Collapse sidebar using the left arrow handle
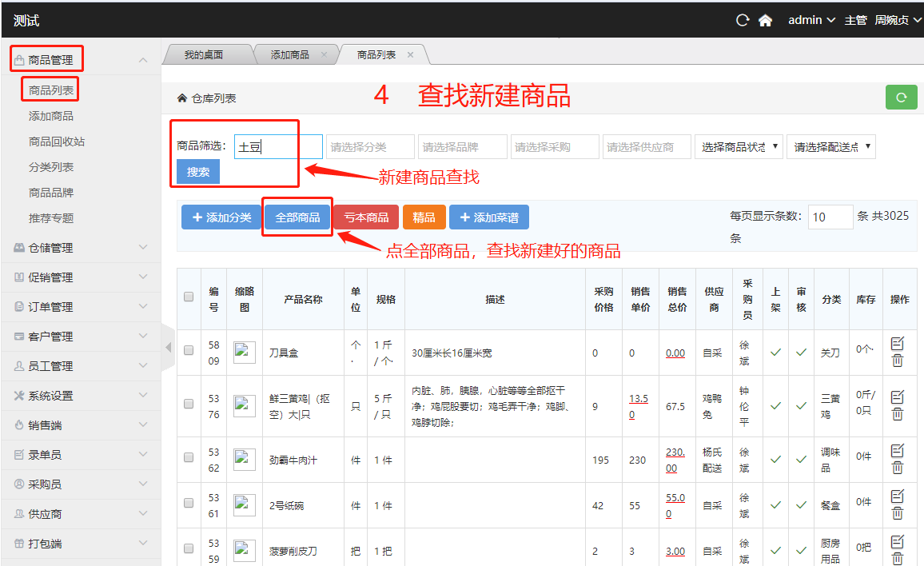The width and height of the screenshot is (924, 566). tap(168, 347)
